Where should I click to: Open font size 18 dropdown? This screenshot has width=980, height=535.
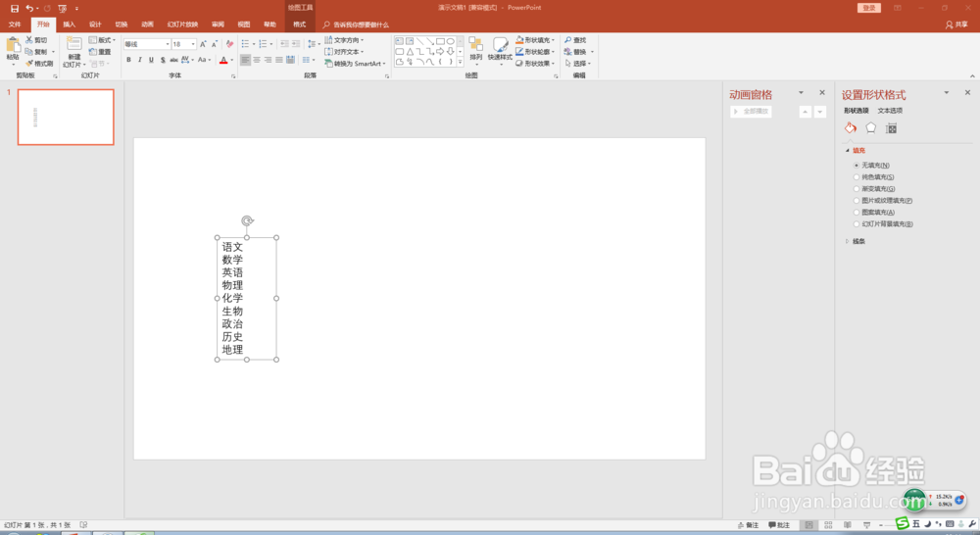tap(193, 44)
